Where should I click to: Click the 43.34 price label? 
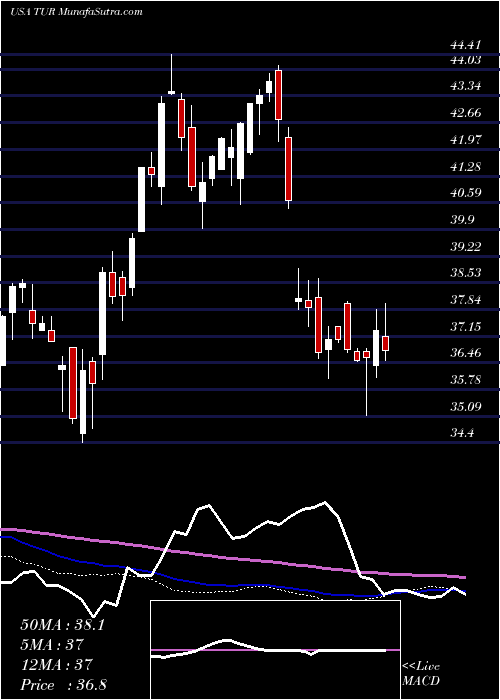tap(466, 86)
